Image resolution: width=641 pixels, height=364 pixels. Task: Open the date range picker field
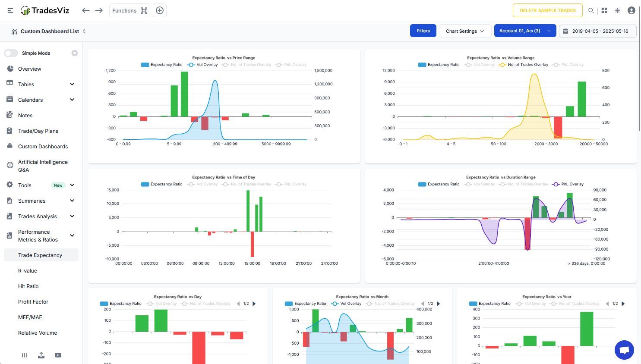(x=598, y=31)
